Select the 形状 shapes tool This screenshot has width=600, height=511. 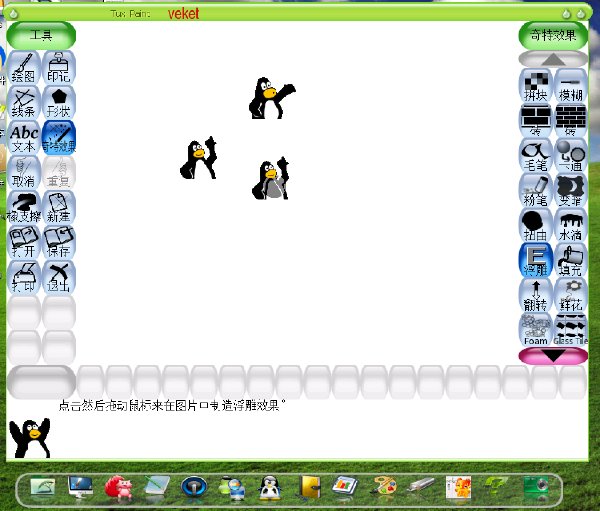(x=59, y=103)
